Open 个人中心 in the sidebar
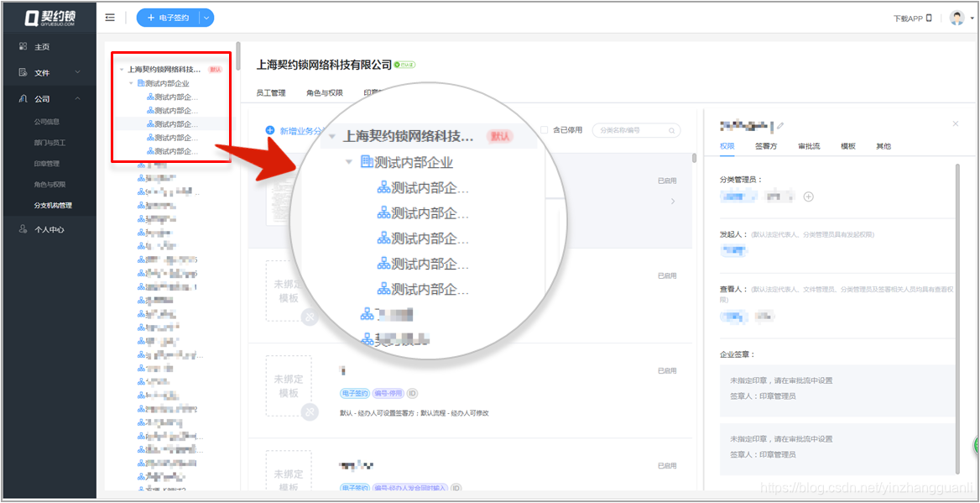 coord(48,229)
